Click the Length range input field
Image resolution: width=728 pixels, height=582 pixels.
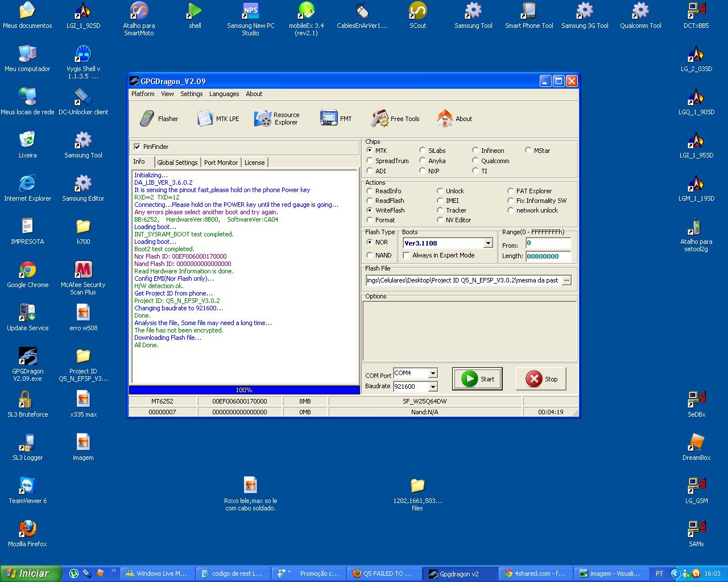coord(548,256)
